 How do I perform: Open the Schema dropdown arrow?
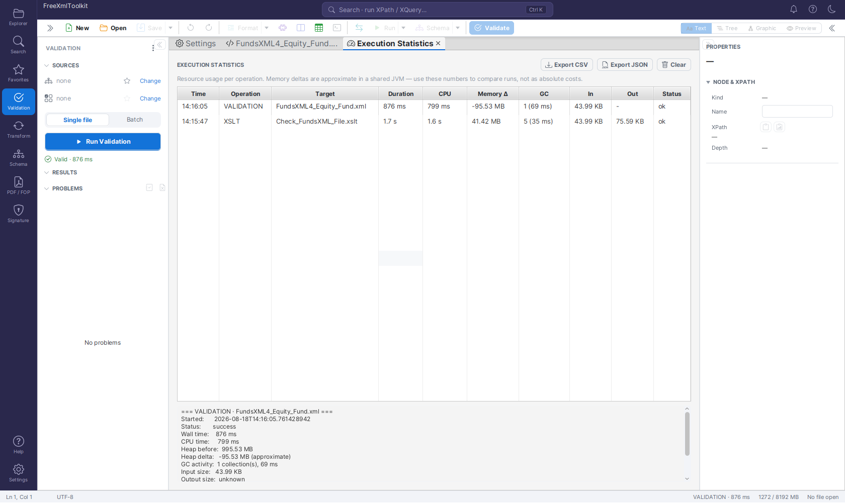(458, 28)
